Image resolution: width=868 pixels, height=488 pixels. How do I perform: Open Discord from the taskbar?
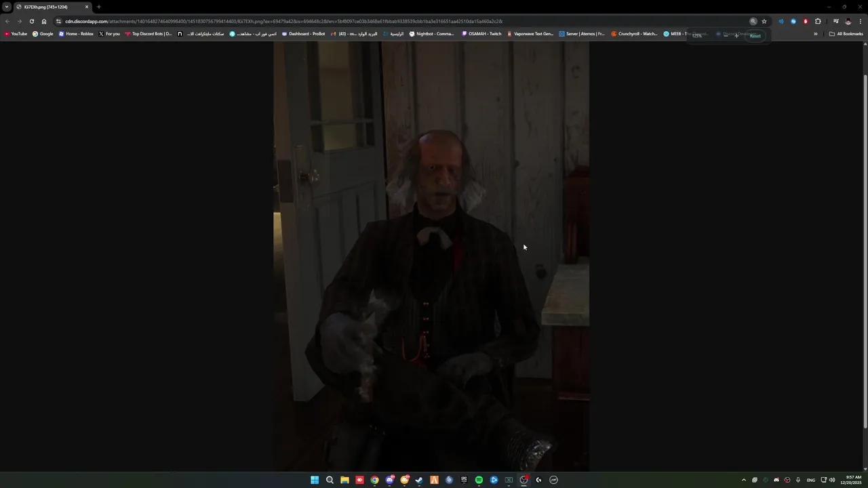point(389,480)
